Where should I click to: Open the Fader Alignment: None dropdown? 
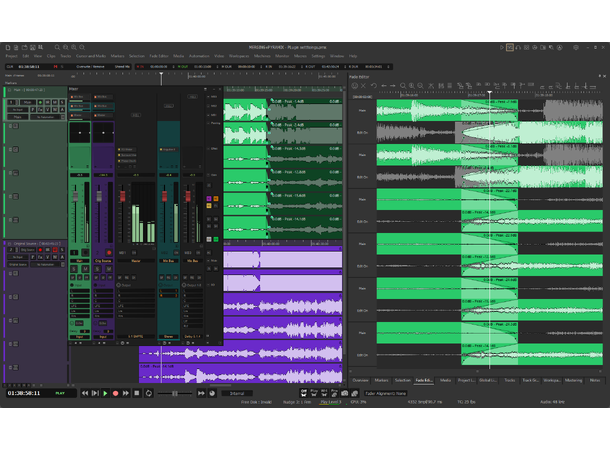tap(386, 394)
